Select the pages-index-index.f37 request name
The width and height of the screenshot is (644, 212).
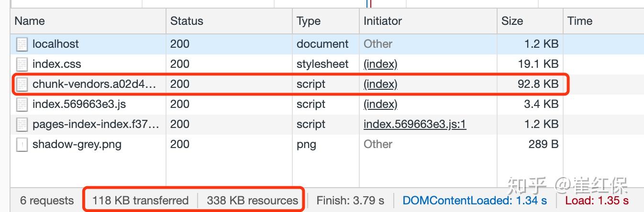pyautogui.click(x=96, y=124)
